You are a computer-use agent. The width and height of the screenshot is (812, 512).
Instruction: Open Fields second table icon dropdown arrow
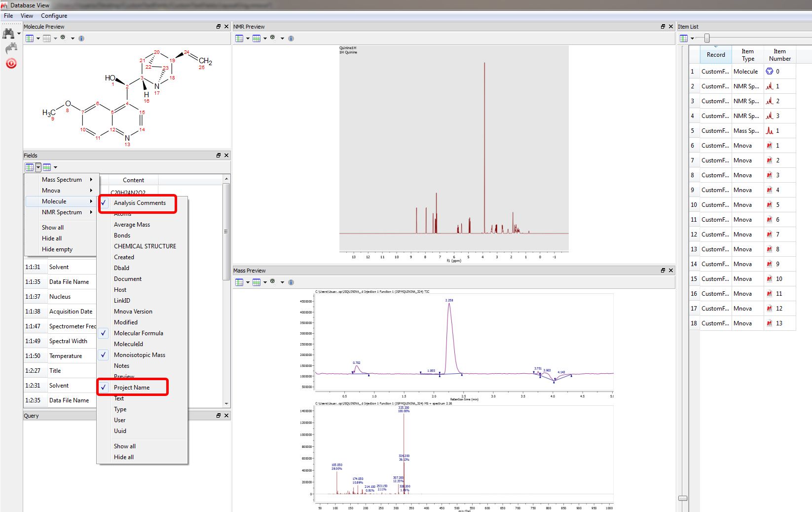click(55, 167)
